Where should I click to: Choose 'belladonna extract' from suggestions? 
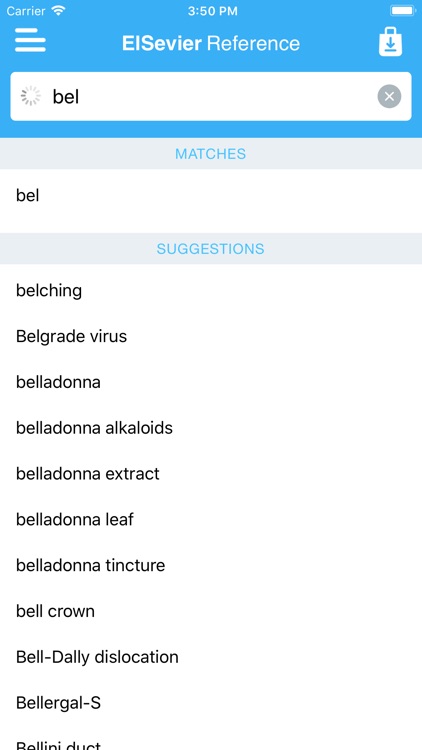tap(211, 474)
